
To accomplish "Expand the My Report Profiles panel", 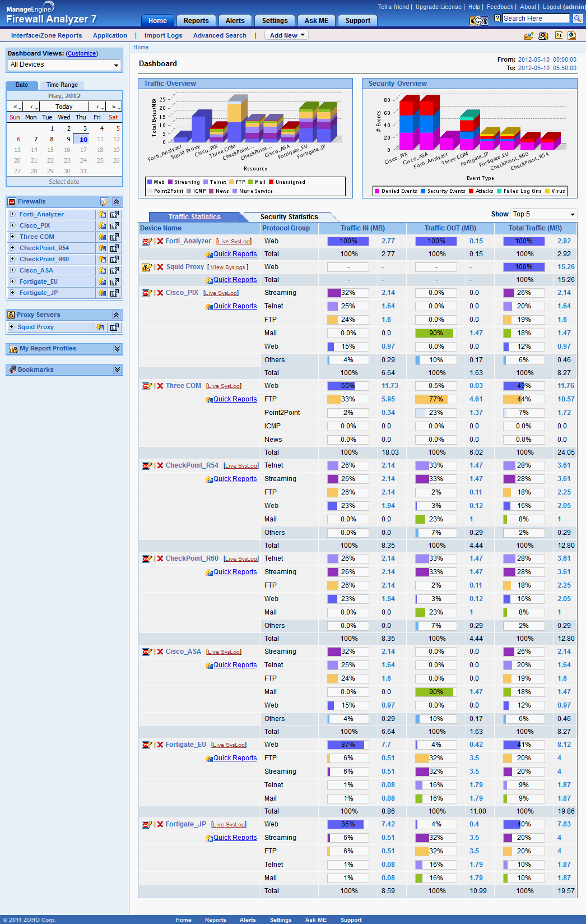I will (117, 349).
